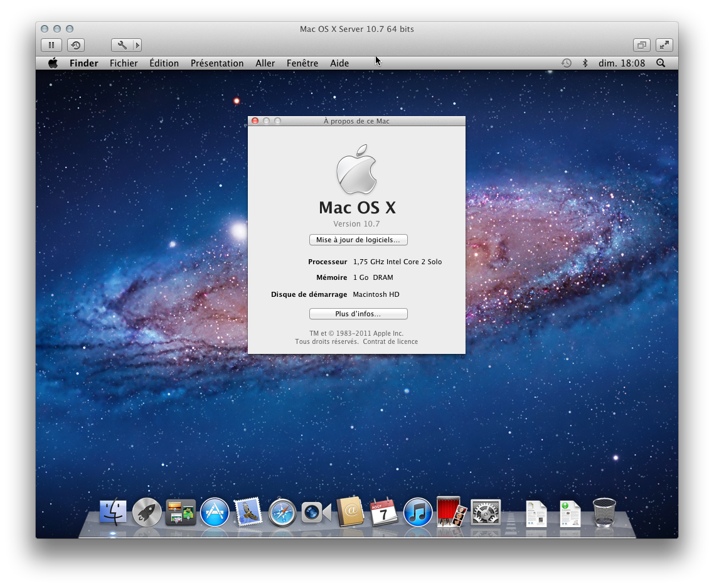Switch to the overlapping-windows view button
The width and height of the screenshot is (714, 588).
click(x=642, y=45)
